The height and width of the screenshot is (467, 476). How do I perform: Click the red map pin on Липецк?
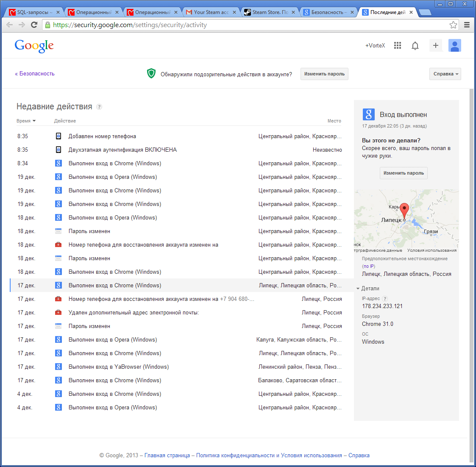pyautogui.click(x=404, y=210)
